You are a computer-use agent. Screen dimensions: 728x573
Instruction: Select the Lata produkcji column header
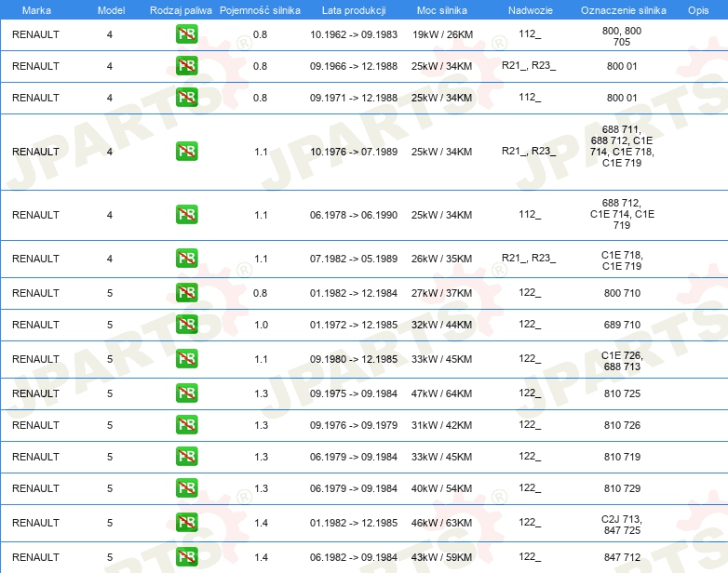(354, 10)
